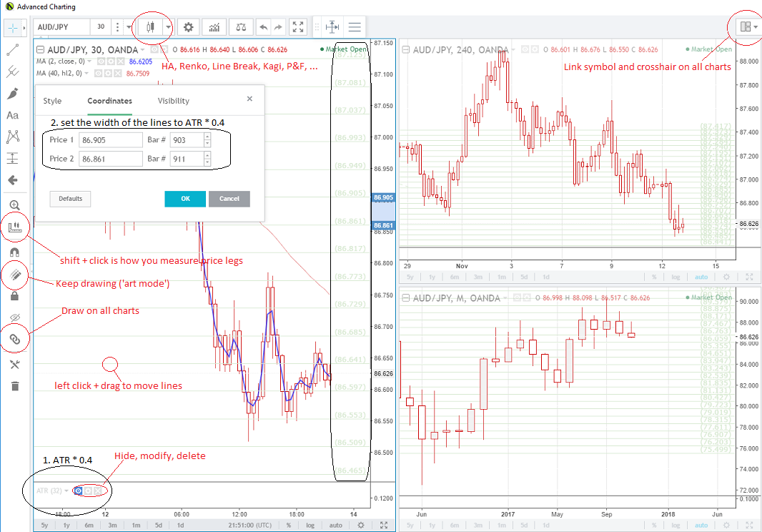Select the Brush drawing tool
Image resolution: width=762 pixels, height=532 pixels.
tap(13, 94)
